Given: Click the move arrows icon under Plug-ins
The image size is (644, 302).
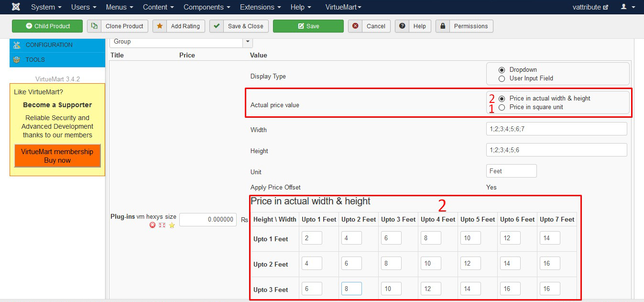Looking at the screenshot, I should [162, 225].
